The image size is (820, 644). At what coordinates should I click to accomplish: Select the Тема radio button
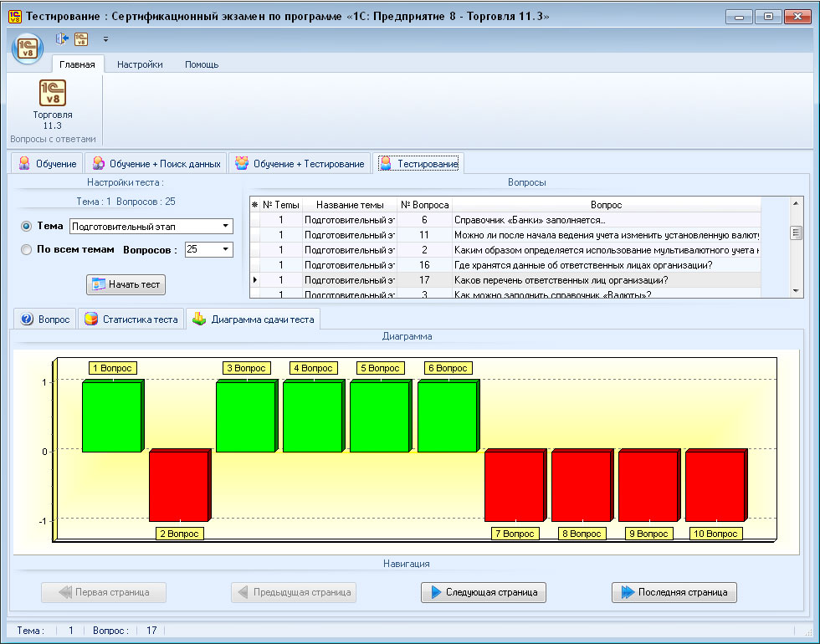26,226
